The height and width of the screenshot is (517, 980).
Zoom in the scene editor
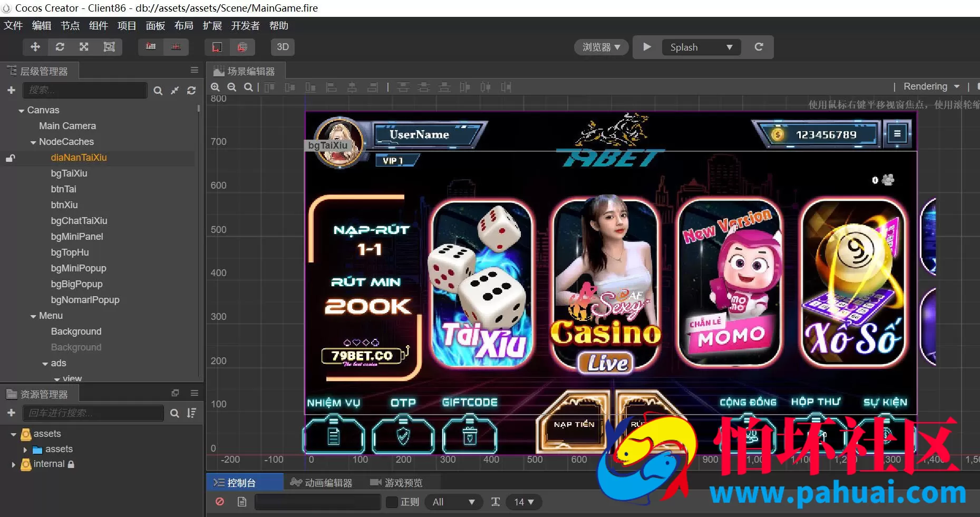pos(216,87)
